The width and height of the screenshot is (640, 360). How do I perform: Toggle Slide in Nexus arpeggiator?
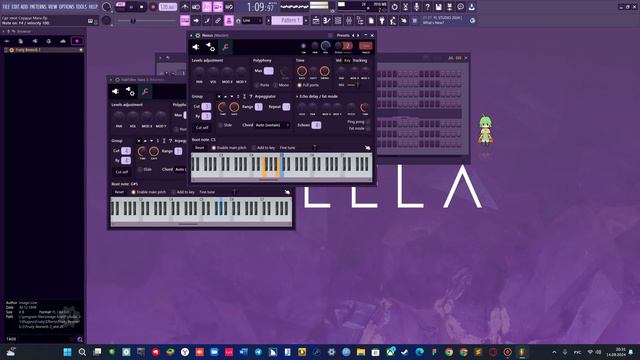coord(225,125)
